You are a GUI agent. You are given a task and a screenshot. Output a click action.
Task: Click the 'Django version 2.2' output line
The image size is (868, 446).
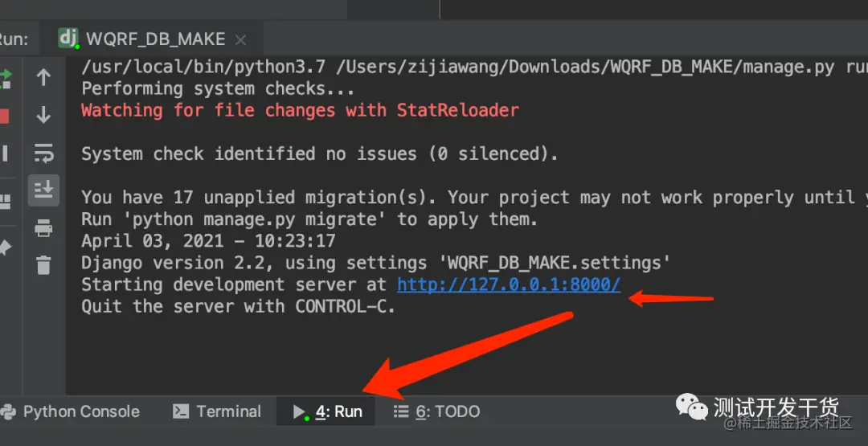coord(376,262)
